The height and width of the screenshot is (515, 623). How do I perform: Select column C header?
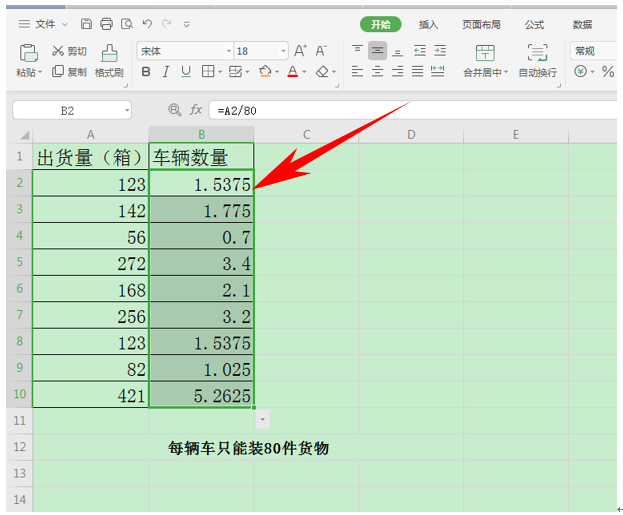pyautogui.click(x=306, y=135)
